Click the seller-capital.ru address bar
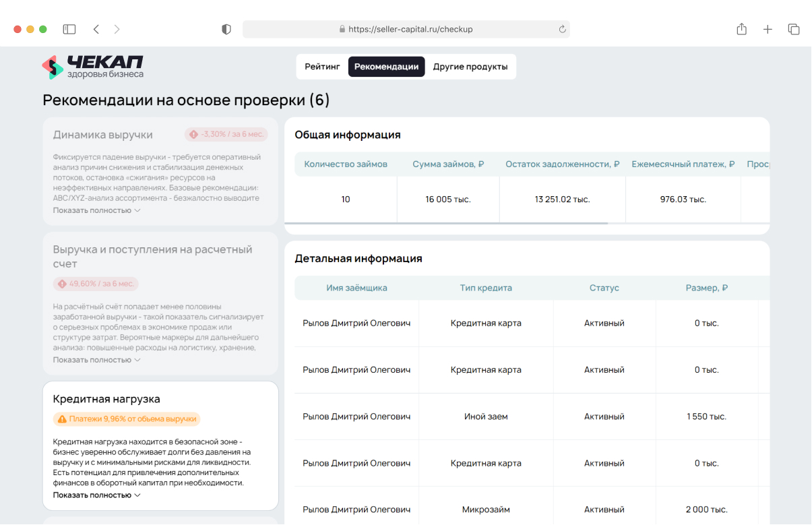The height and width of the screenshot is (525, 812). point(406,29)
